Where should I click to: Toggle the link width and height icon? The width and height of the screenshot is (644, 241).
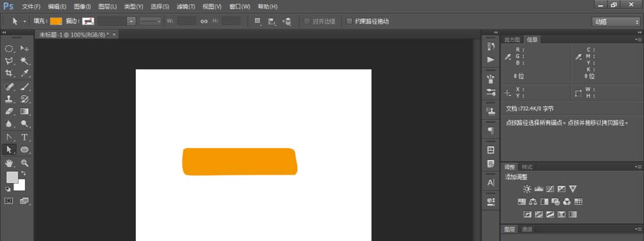pos(204,21)
